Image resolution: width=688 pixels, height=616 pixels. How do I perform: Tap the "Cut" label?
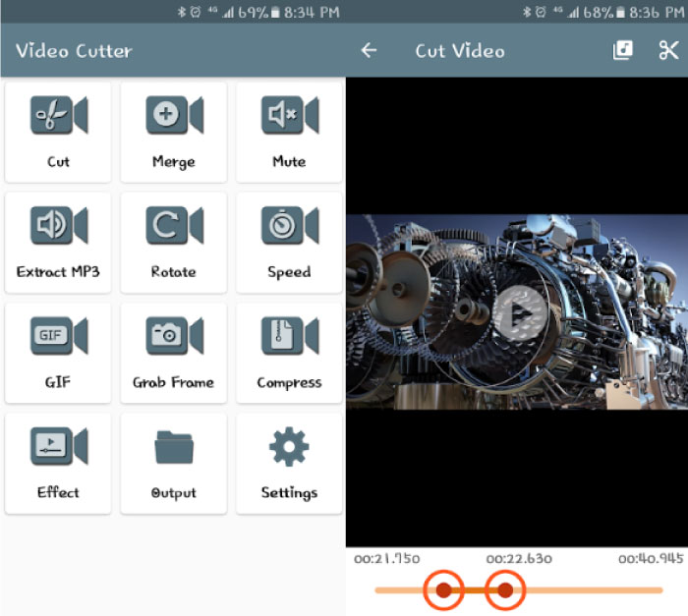coord(58,162)
